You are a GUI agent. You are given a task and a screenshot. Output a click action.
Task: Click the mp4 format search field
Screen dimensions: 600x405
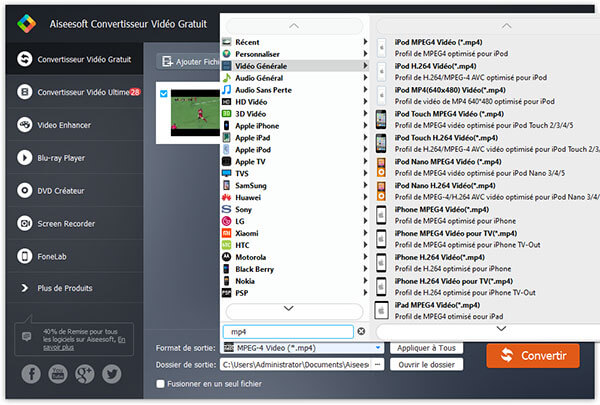[288, 331]
